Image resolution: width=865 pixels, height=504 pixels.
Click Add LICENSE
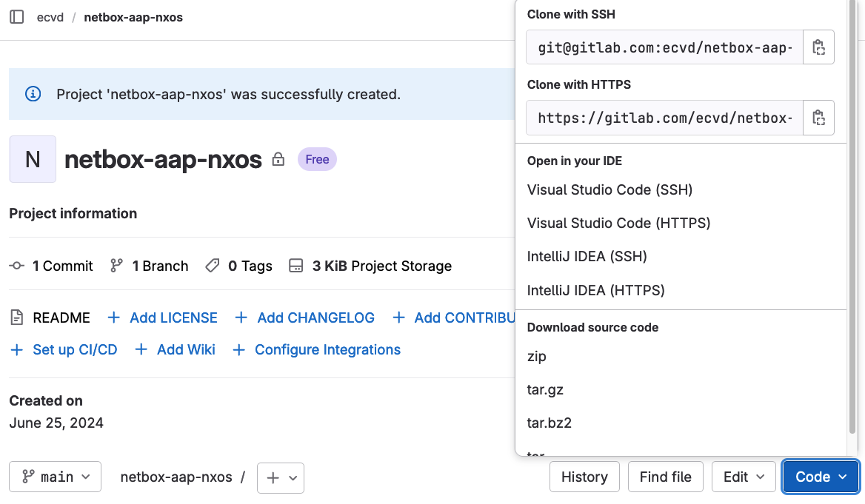(x=162, y=317)
